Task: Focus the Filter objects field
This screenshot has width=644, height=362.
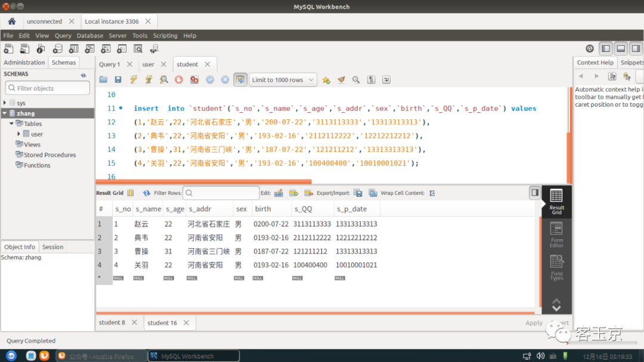Action: pyautogui.click(x=47, y=88)
